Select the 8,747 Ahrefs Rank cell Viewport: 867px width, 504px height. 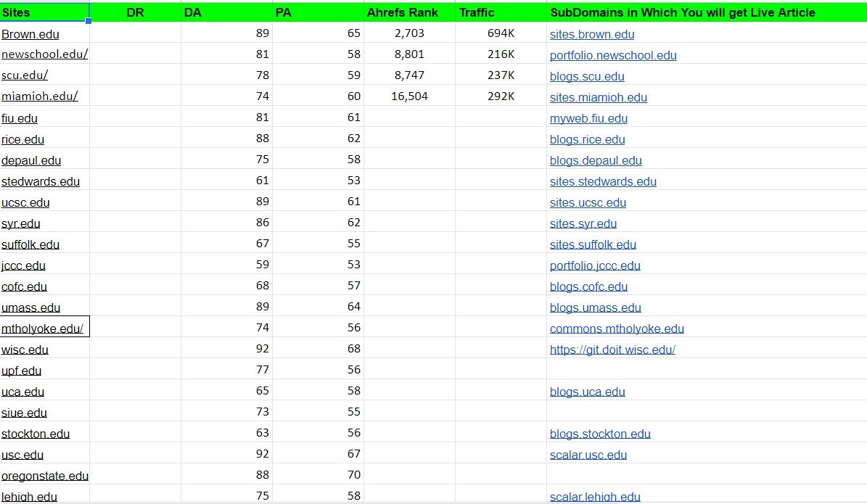point(409,75)
